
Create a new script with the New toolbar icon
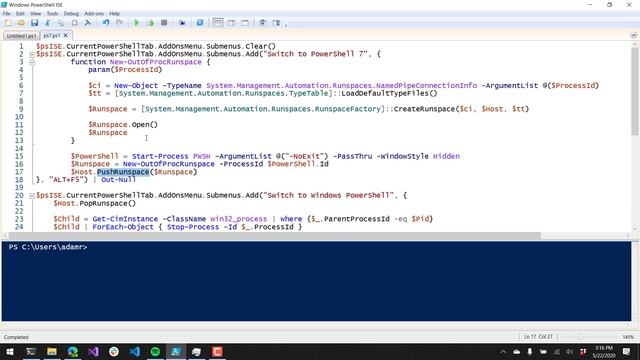(x=8, y=23)
